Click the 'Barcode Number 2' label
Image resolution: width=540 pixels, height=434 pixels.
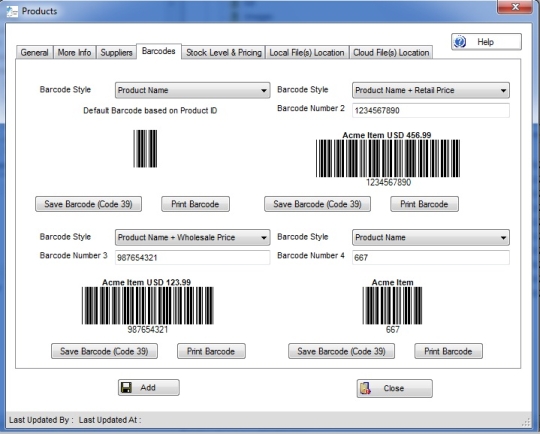311,108
